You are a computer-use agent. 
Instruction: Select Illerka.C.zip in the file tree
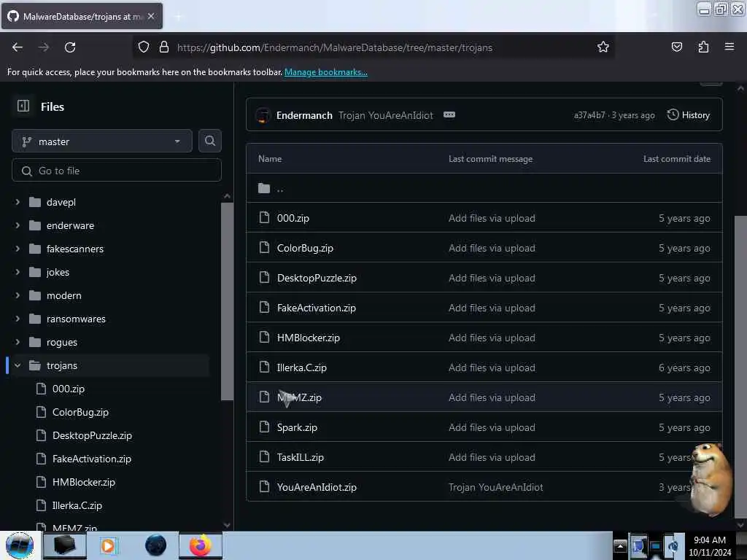pos(77,505)
